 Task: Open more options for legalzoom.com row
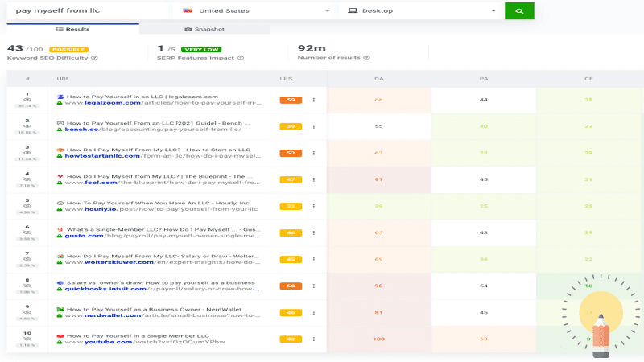point(314,100)
